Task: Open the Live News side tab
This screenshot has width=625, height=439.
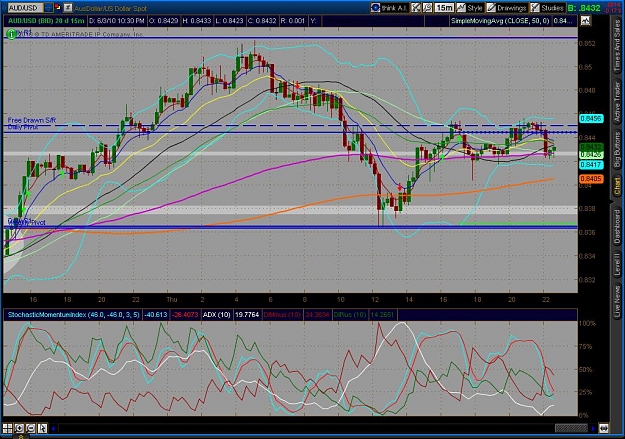Action: click(x=617, y=299)
